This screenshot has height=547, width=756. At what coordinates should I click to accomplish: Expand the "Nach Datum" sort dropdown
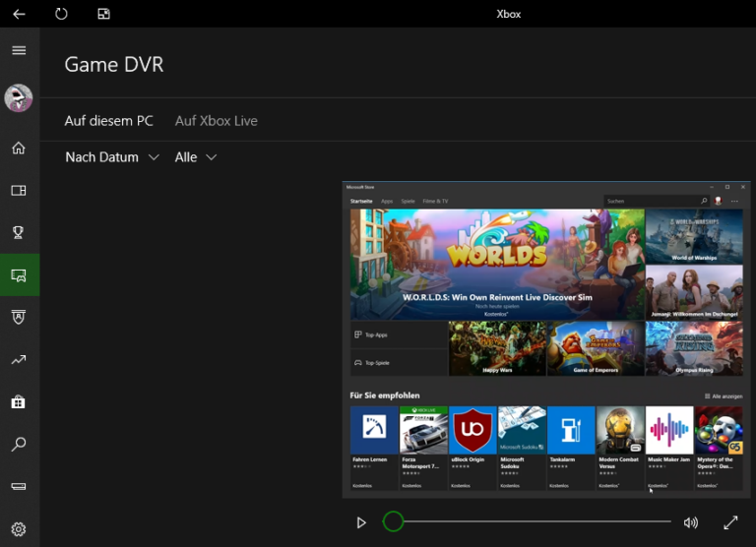pyautogui.click(x=112, y=157)
